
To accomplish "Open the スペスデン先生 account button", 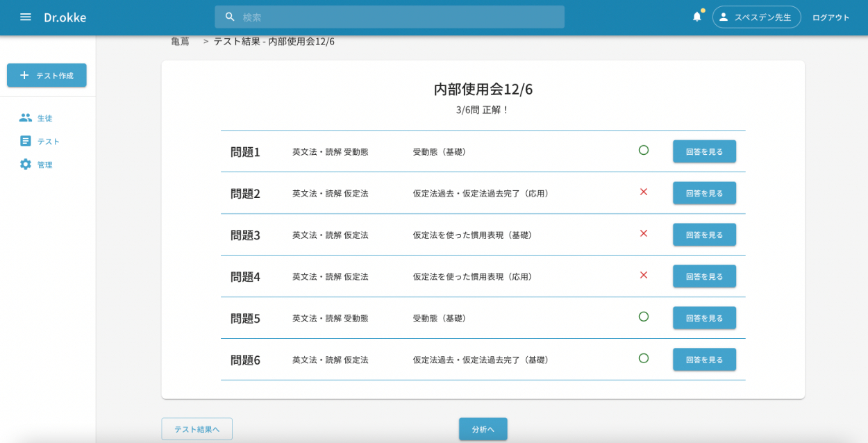I will tap(756, 17).
